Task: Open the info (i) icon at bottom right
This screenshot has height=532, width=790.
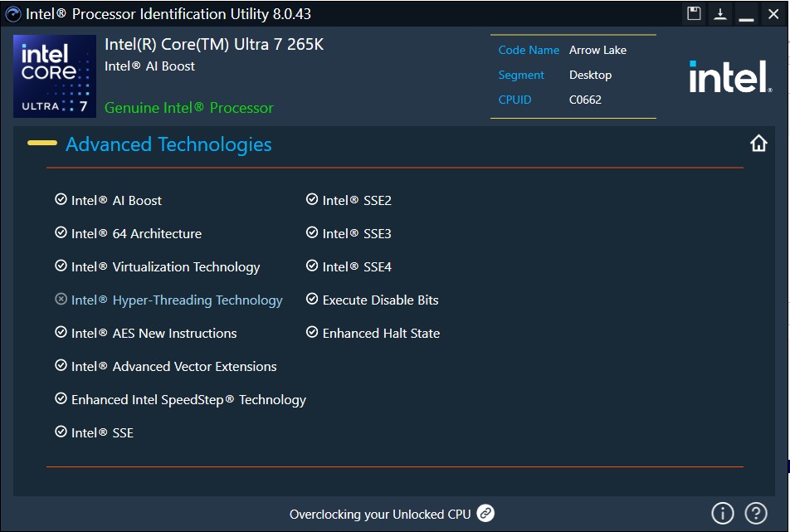Action: (x=723, y=514)
